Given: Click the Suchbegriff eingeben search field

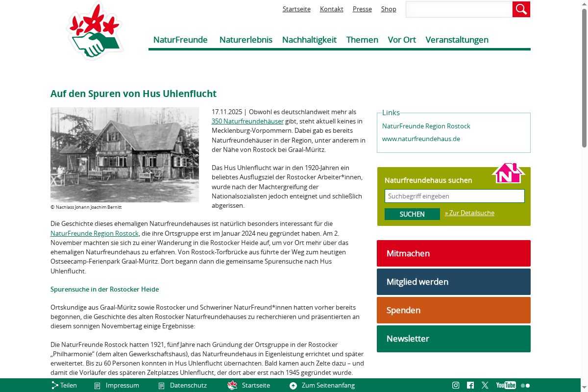Looking at the screenshot, I should coord(454,196).
